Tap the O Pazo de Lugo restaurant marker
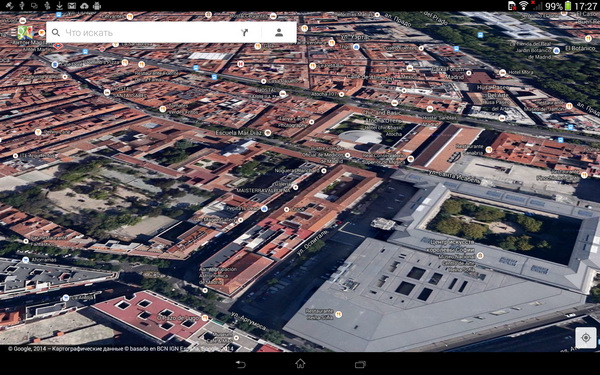Image resolution: width=600 pixels, height=375 pixels. tap(205, 318)
